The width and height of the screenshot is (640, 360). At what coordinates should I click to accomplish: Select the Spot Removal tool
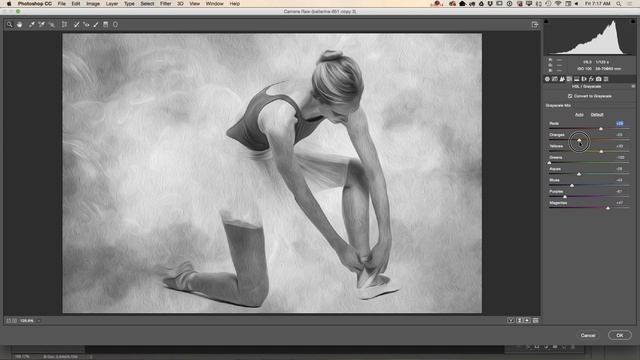(76, 25)
